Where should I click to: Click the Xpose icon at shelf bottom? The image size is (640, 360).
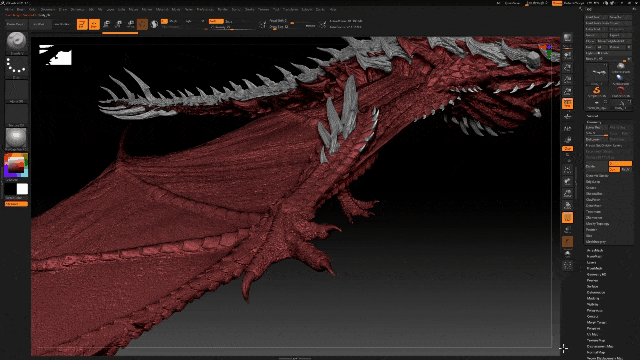tap(567, 266)
